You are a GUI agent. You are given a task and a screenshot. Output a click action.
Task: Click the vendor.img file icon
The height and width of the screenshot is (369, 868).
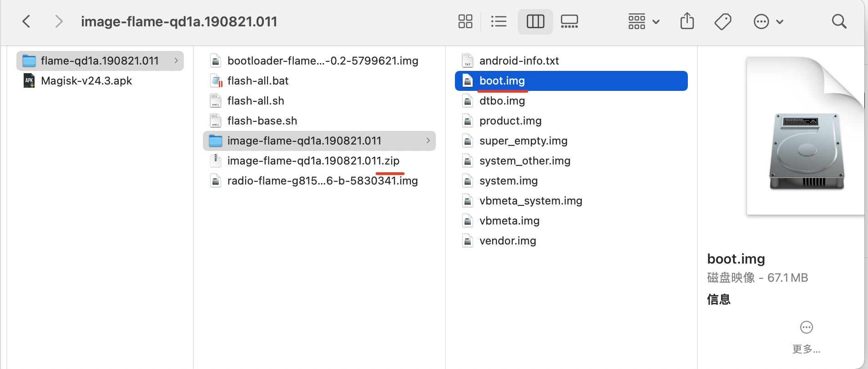pyautogui.click(x=468, y=241)
